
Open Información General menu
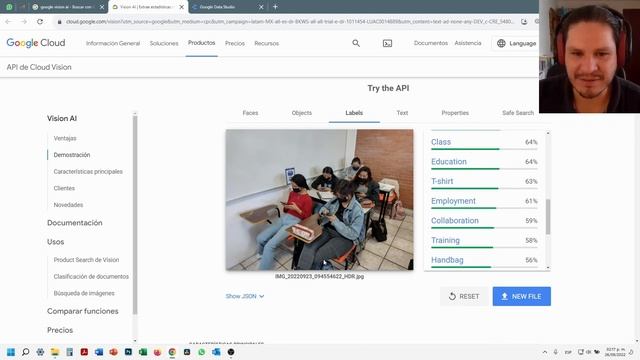click(x=113, y=43)
